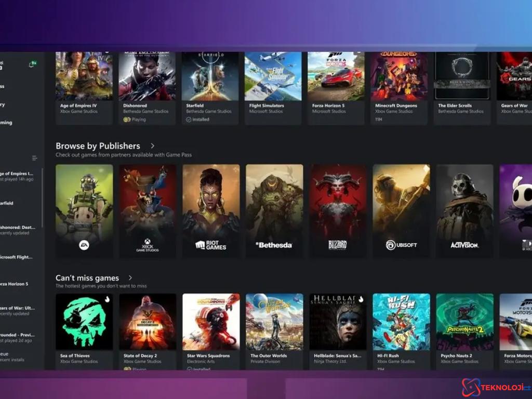
Task: Click the sidebar installed list scrollbar
Action: click(x=43, y=197)
